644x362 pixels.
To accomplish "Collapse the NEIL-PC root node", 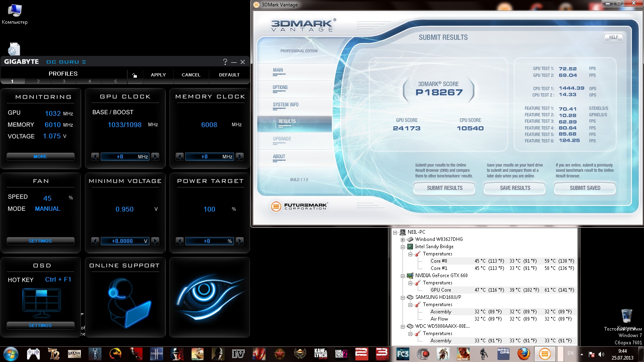I will tap(395, 232).
